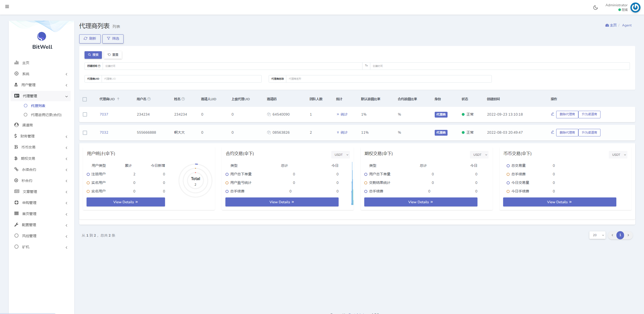
Task: Open 渠道商 sidebar menu item
Action: (27, 125)
